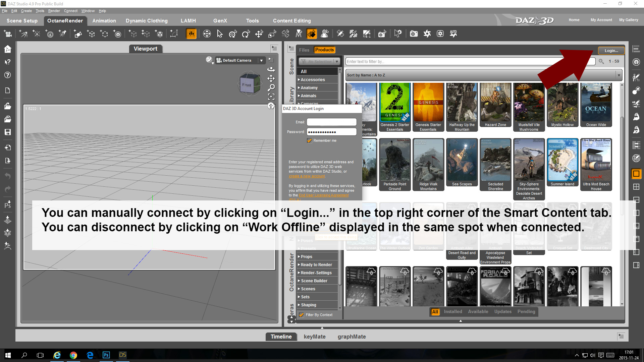Click the Rotate tool in toolbar

coord(246,34)
